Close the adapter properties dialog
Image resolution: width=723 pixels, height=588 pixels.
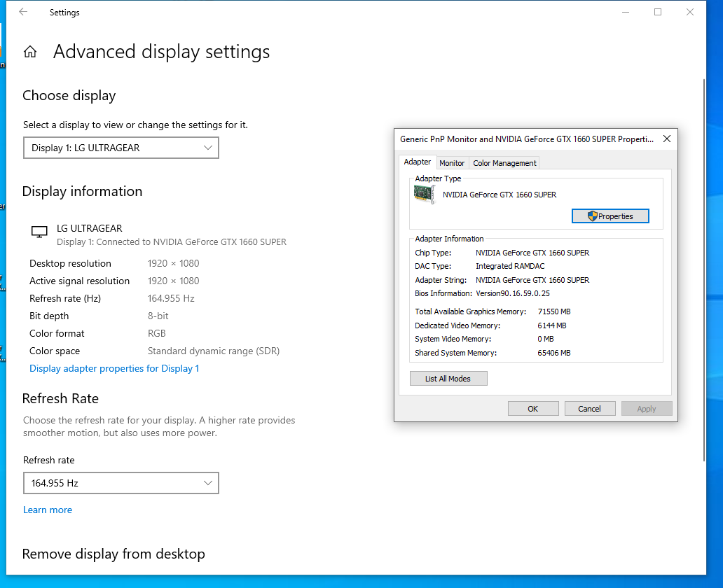(x=667, y=139)
